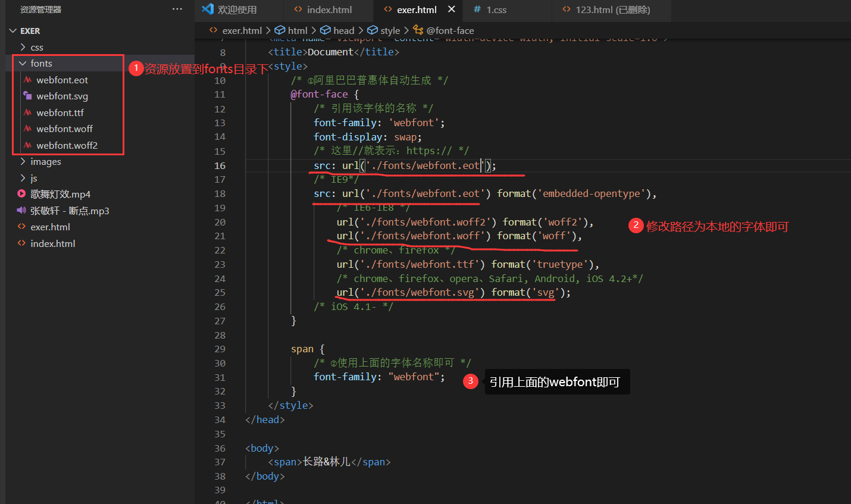Click the exer.html file icon in explorer

(21, 227)
